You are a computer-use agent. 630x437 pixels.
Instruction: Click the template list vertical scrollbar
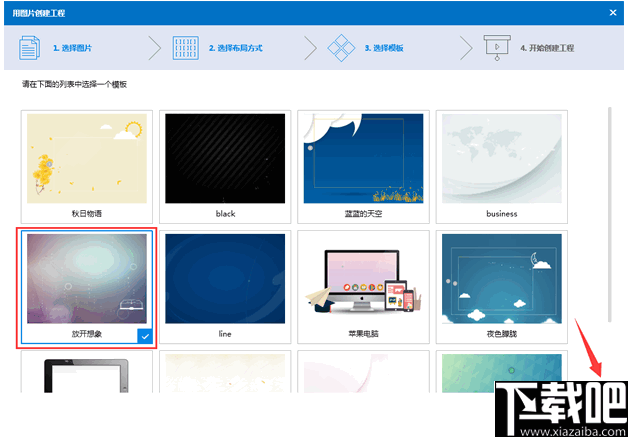[x=610, y=214]
